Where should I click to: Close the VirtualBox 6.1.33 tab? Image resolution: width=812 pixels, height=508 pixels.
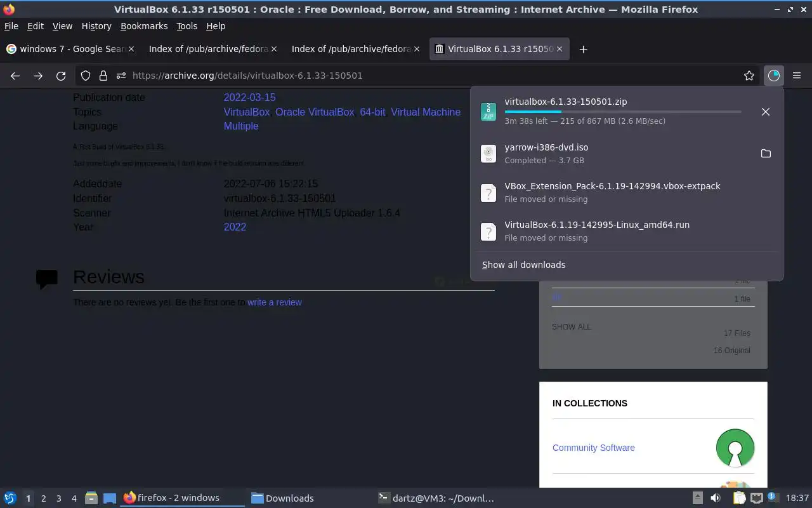point(560,49)
